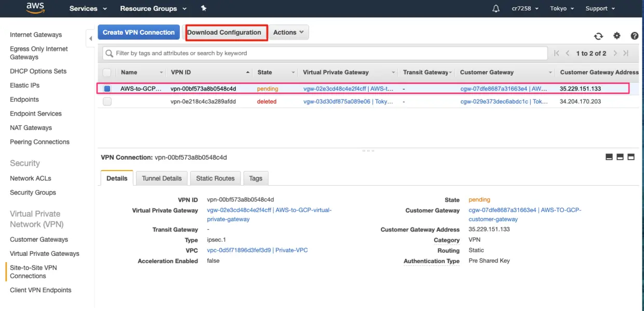Viewport: 644px width, 311px height.
Task: Set details pane to split layout icon
Action: (620, 157)
